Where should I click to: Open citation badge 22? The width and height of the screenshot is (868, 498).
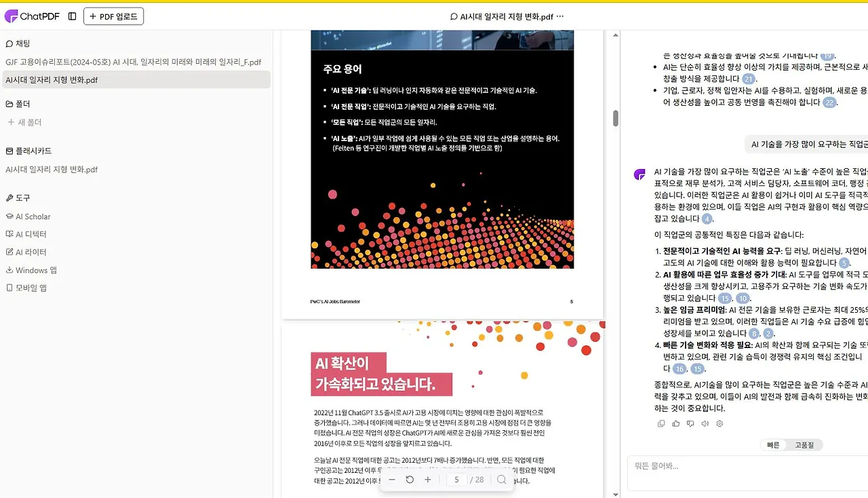[829, 103]
